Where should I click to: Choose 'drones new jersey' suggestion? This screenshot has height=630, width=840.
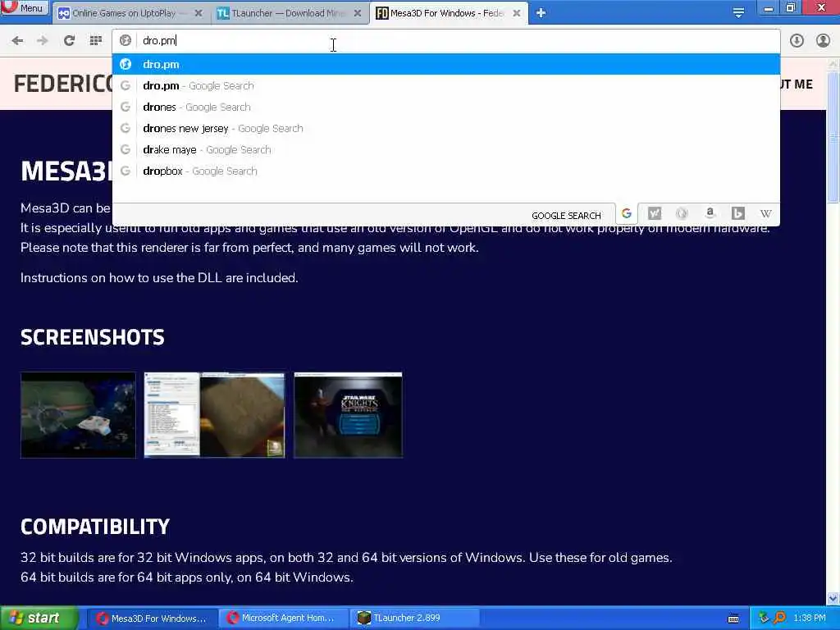click(445, 129)
